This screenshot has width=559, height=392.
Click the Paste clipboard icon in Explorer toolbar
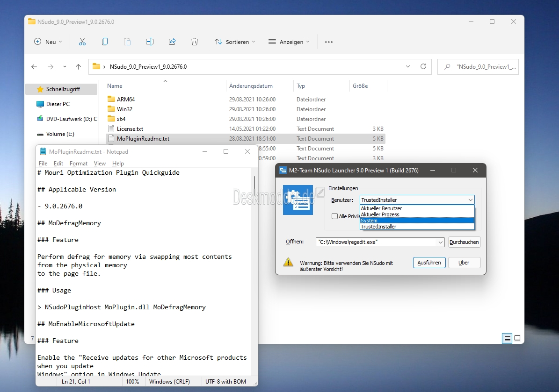coord(127,42)
